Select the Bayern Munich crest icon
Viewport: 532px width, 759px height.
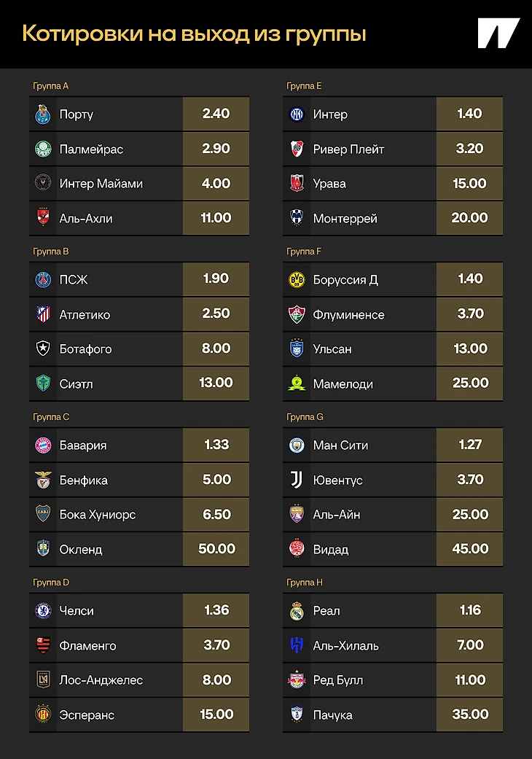(x=43, y=445)
